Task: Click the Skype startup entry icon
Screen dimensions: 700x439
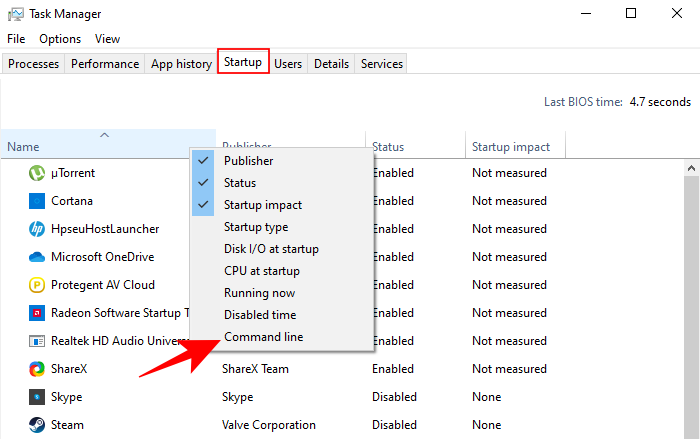Action: click(x=36, y=397)
